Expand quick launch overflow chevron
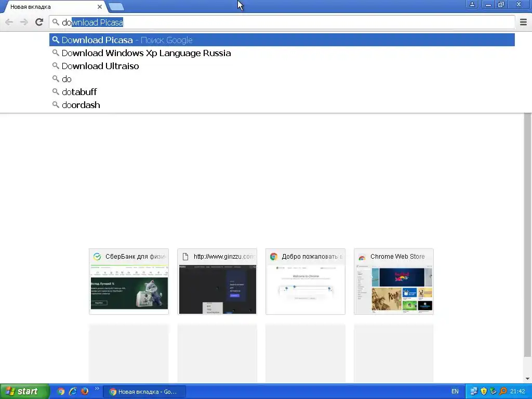This screenshot has width=532, height=399. coord(97,389)
